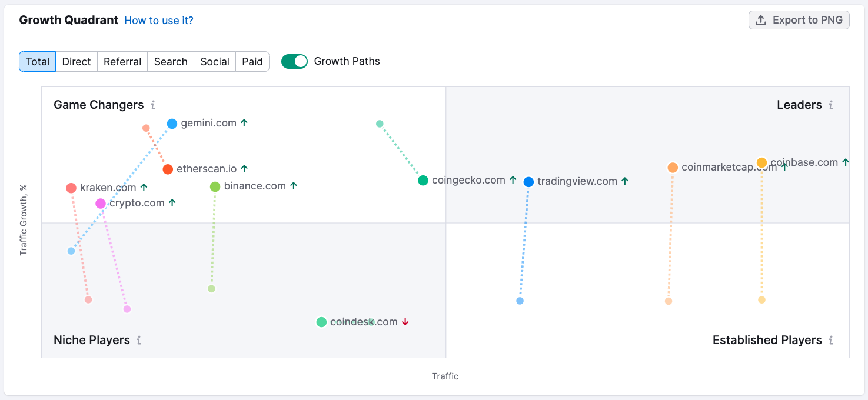Open the How to use it? link
Screen dimensions: 868x400
click(159, 21)
